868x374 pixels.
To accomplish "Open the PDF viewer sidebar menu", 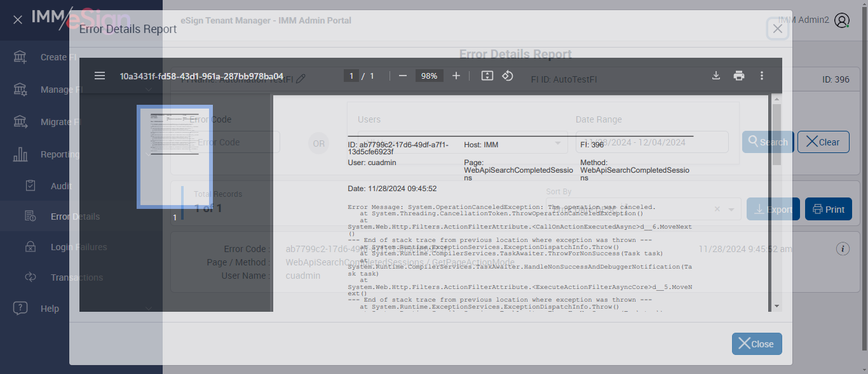I will (x=100, y=76).
